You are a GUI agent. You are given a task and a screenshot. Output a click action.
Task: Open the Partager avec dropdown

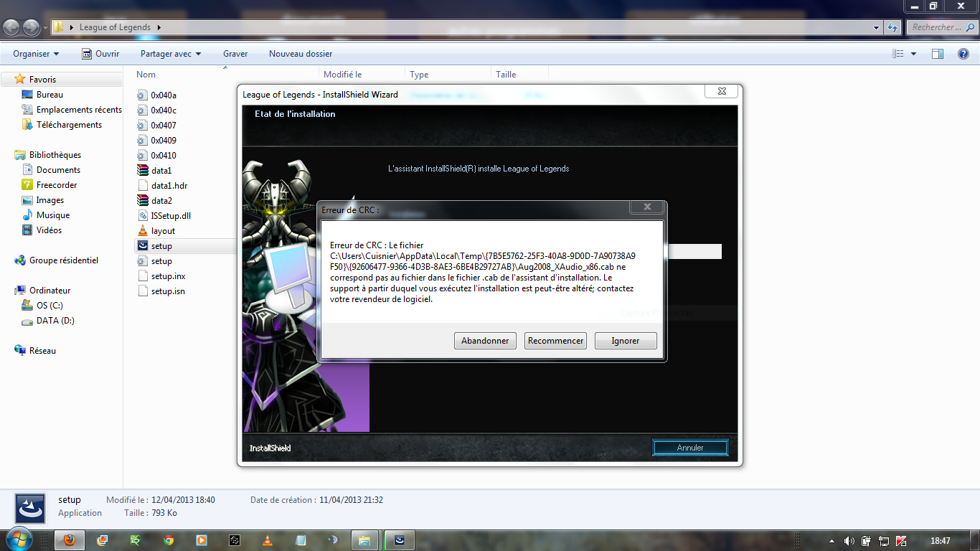tap(171, 54)
